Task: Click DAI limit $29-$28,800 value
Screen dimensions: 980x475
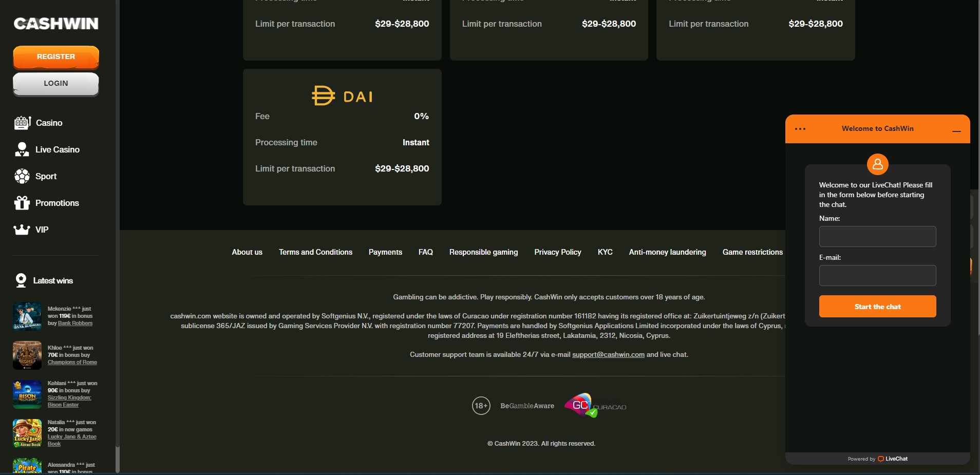Action: (x=402, y=168)
